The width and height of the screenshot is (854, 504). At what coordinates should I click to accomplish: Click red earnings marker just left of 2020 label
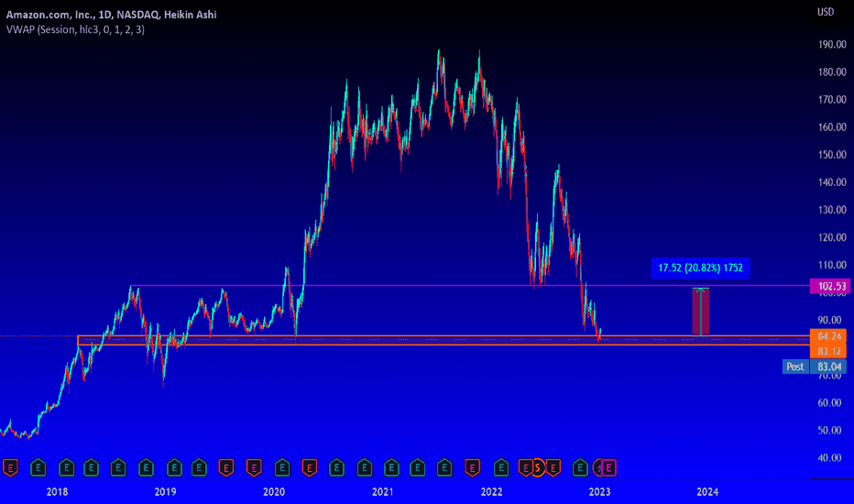(x=254, y=467)
